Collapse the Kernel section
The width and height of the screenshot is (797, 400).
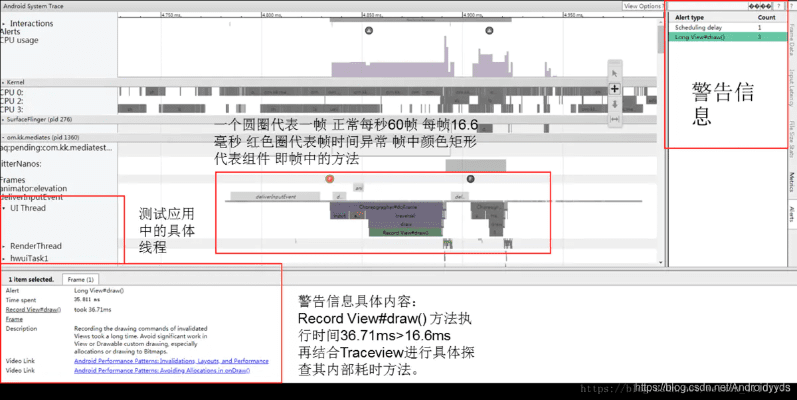point(4,82)
